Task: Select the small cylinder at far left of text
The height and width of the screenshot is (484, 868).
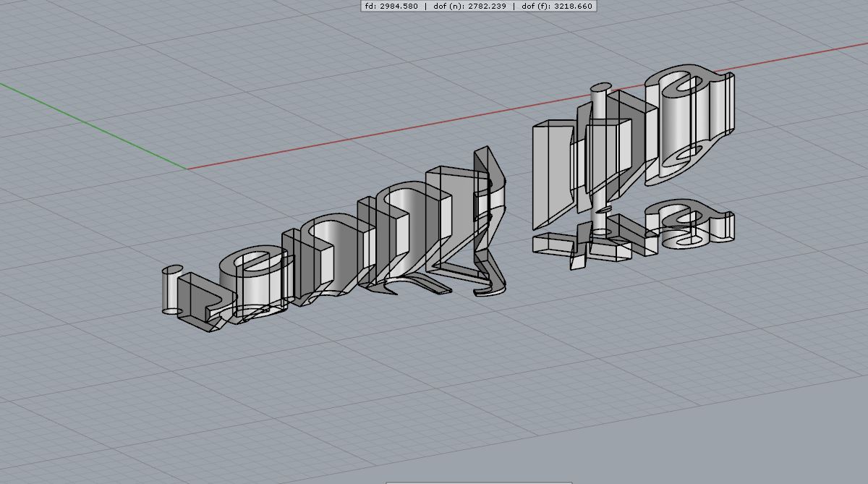Action: pos(171,291)
